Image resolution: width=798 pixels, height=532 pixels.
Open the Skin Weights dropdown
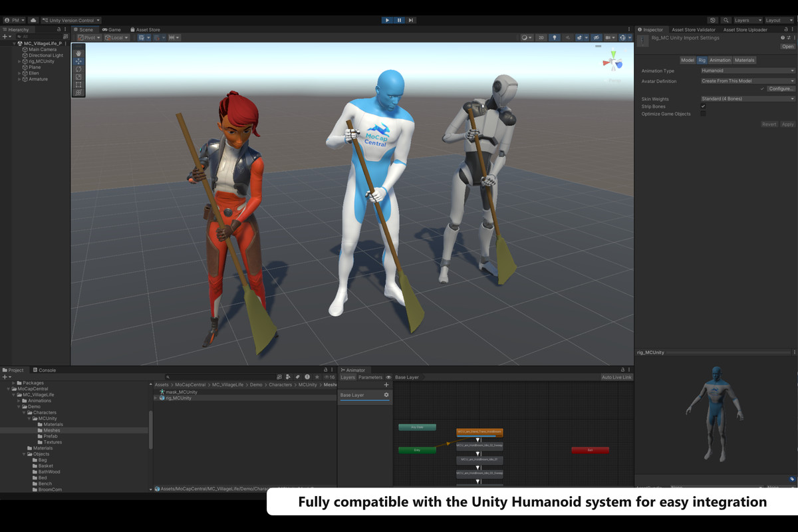746,99
